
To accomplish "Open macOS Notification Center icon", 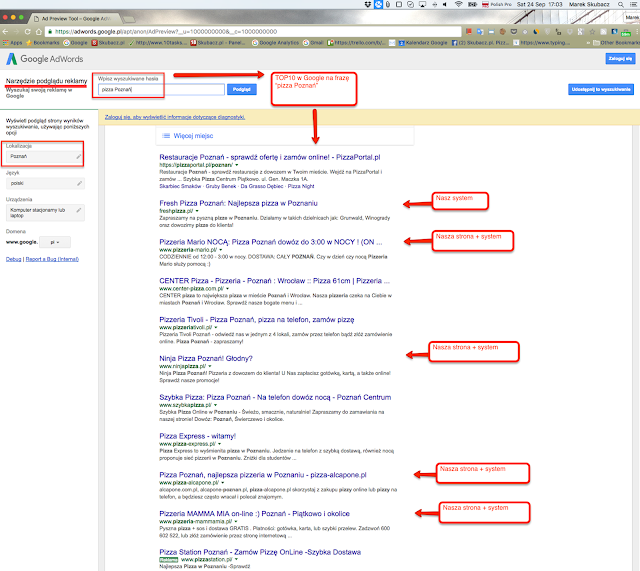I will 633,4.
